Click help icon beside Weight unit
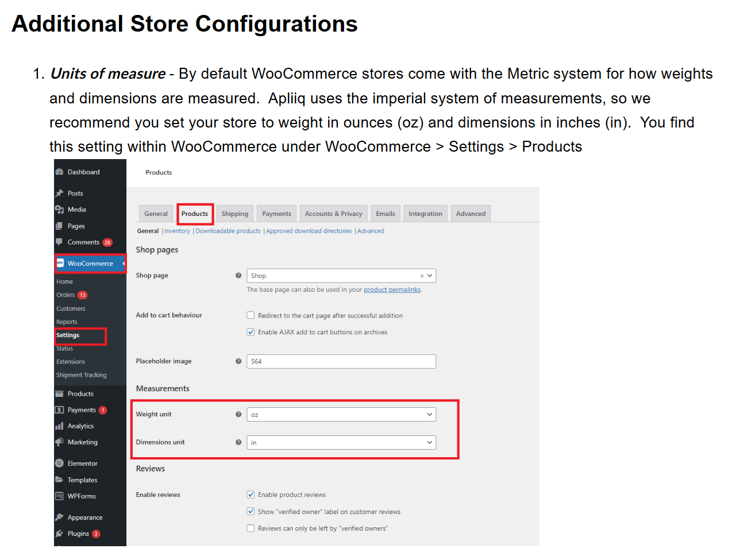Image resolution: width=732 pixels, height=560 pixels. point(238,414)
